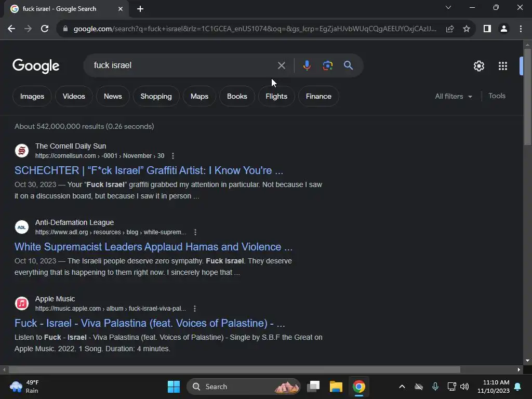Image resolution: width=532 pixels, height=399 pixels.
Task: Switch to Maps results
Action: click(x=199, y=96)
